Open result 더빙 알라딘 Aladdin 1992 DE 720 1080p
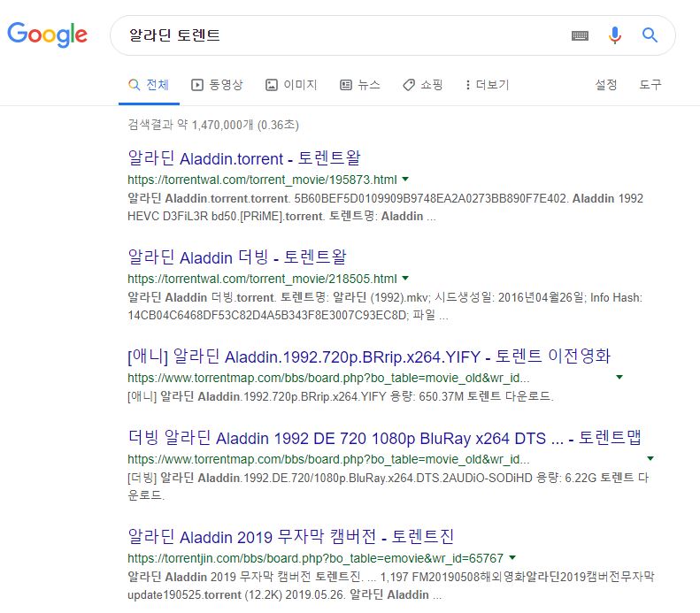Viewport: 700px width, 613px height. (384, 437)
